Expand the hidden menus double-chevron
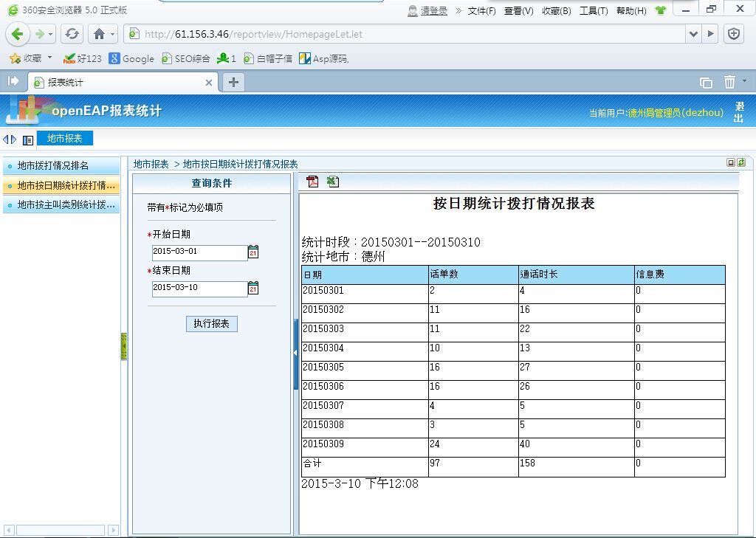This screenshot has width=756, height=538. click(x=458, y=10)
